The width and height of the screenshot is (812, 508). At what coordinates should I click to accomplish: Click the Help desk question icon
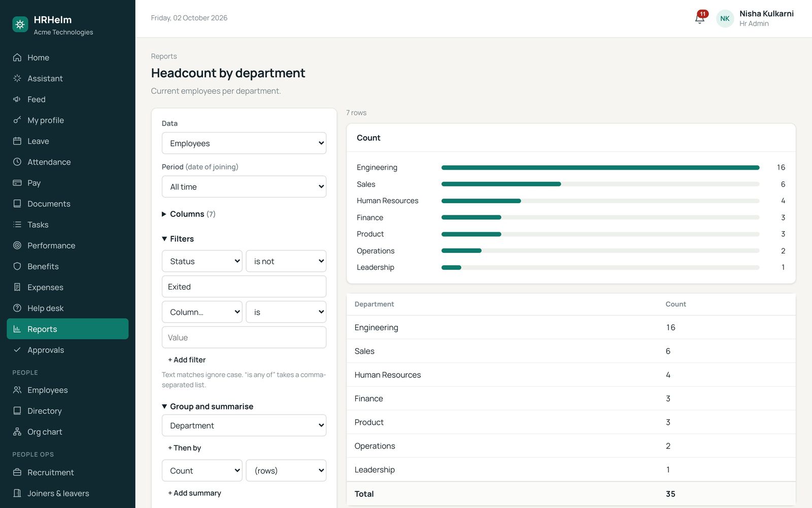coord(17,308)
